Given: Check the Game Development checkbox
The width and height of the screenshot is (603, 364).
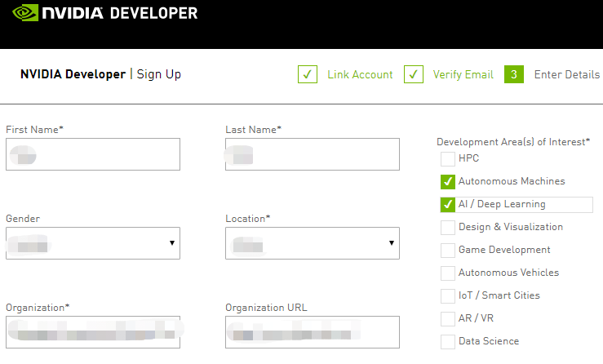Looking at the screenshot, I should [x=448, y=250].
